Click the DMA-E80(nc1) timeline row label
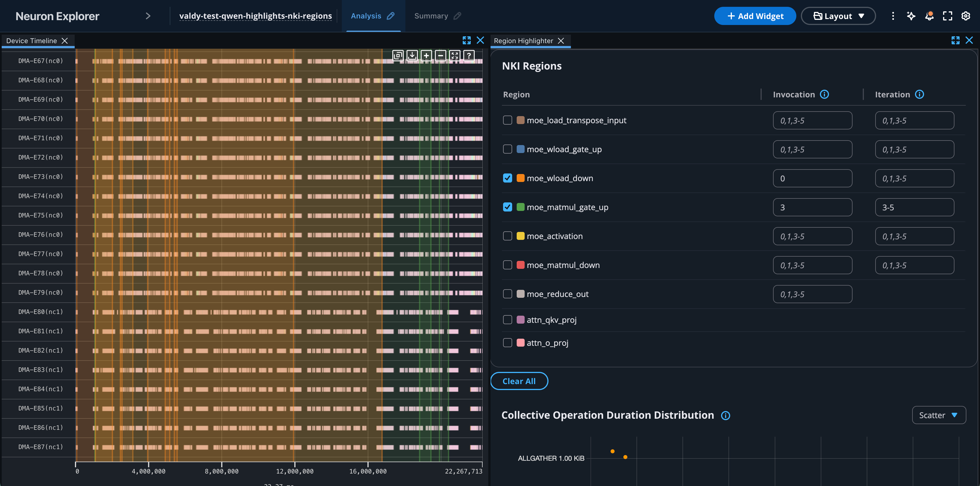The width and height of the screenshot is (980, 486). [x=41, y=312]
